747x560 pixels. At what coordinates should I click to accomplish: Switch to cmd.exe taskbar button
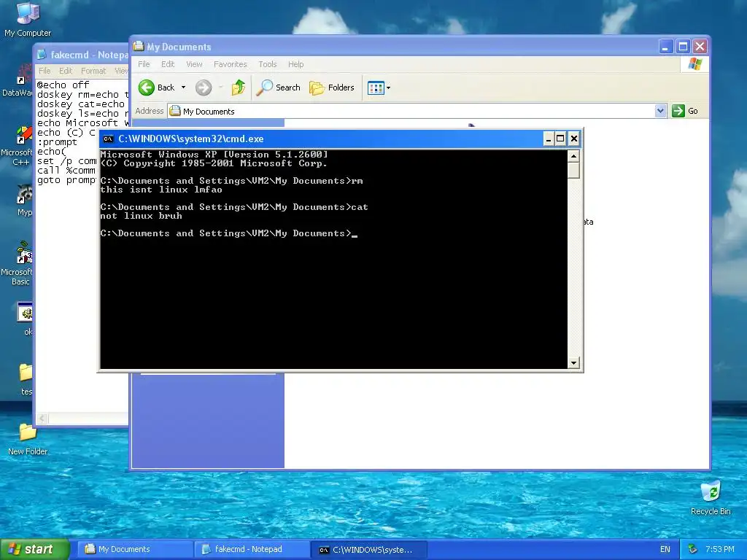point(368,550)
